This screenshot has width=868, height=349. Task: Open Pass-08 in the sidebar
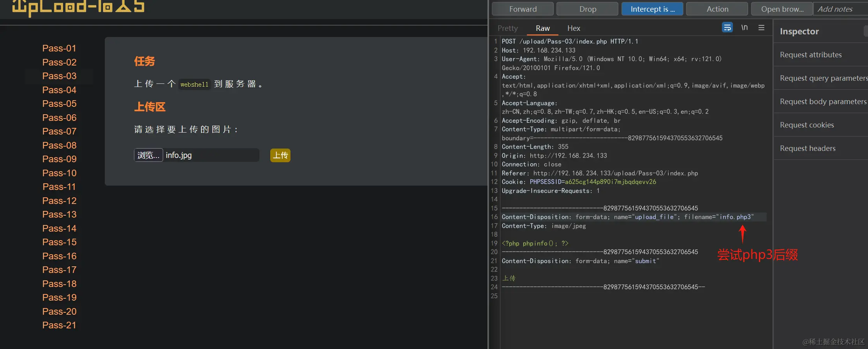[x=59, y=145]
